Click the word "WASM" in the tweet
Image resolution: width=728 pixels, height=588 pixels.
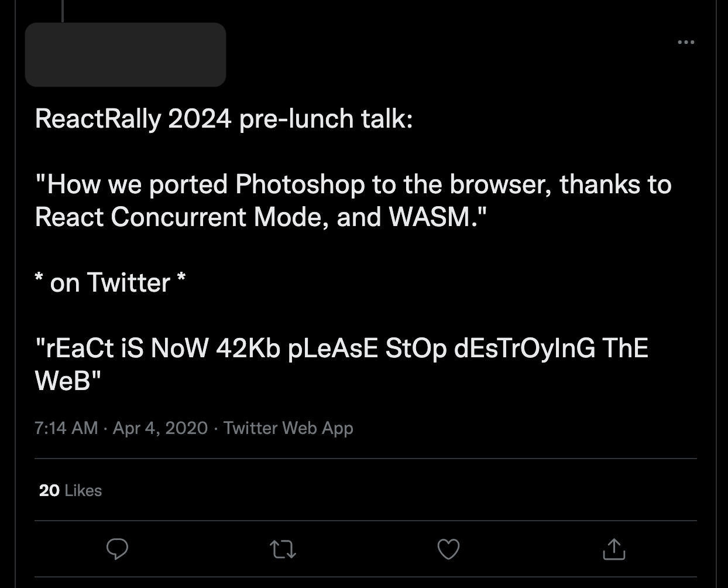(430, 217)
